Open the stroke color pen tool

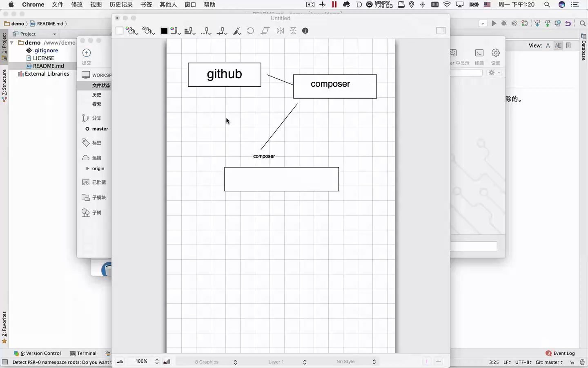(176, 31)
